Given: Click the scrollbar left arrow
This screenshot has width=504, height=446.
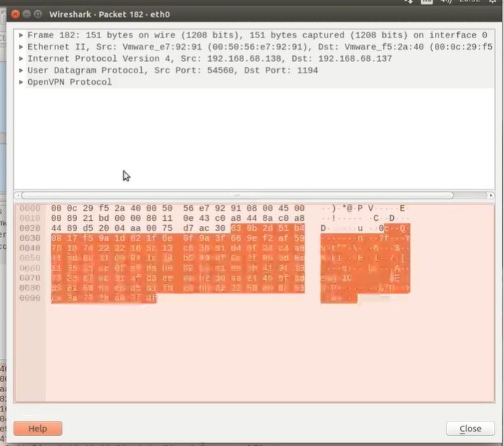Looking at the screenshot, I should [18, 195].
